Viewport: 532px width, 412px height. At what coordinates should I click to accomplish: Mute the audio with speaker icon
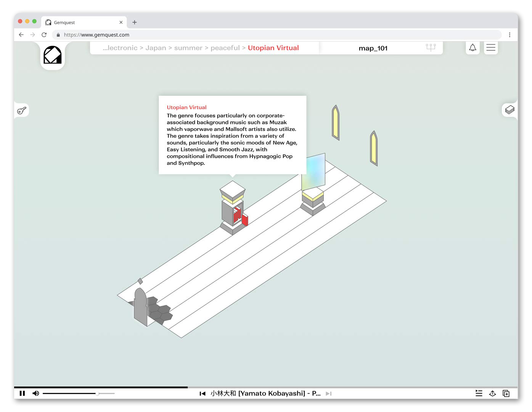[x=36, y=393]
